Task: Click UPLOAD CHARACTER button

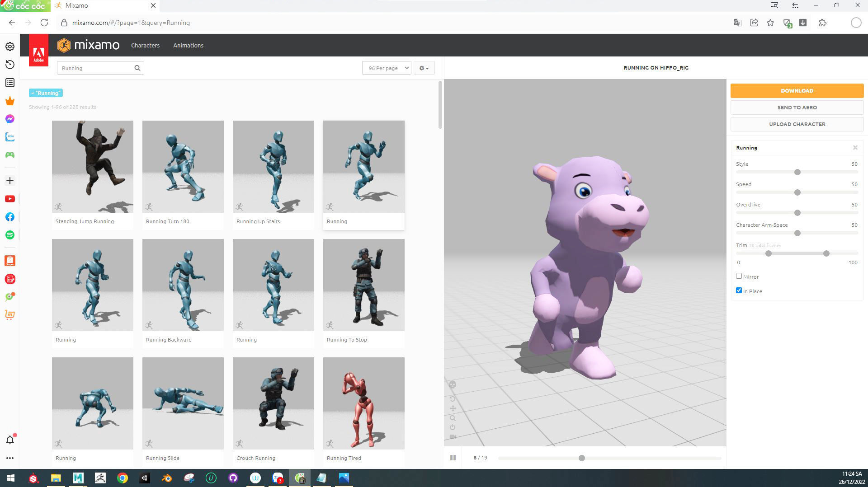Action: click(797, 124)
